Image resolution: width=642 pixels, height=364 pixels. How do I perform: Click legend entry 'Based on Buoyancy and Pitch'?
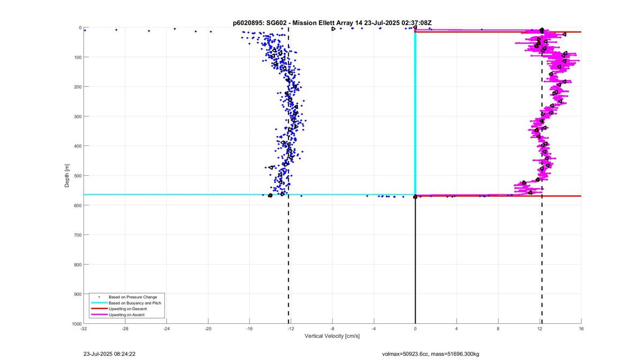click(135, 303)
